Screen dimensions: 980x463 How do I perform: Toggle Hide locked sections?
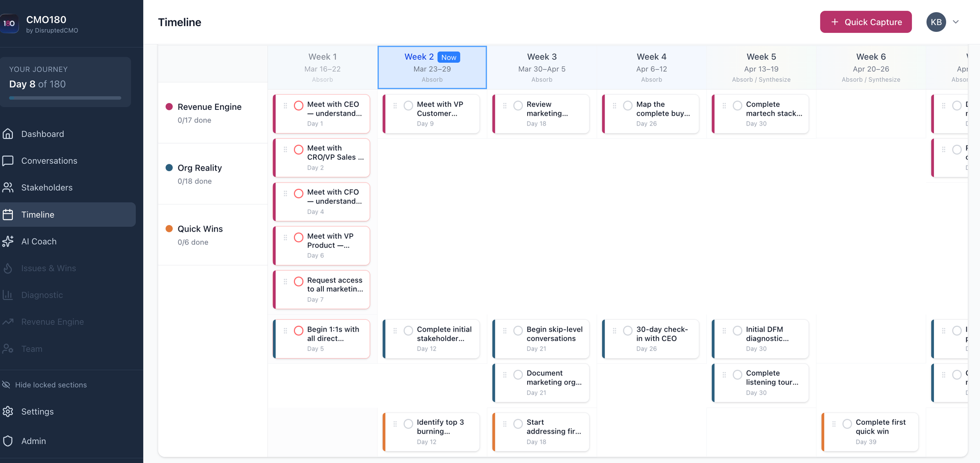[50, 385]
